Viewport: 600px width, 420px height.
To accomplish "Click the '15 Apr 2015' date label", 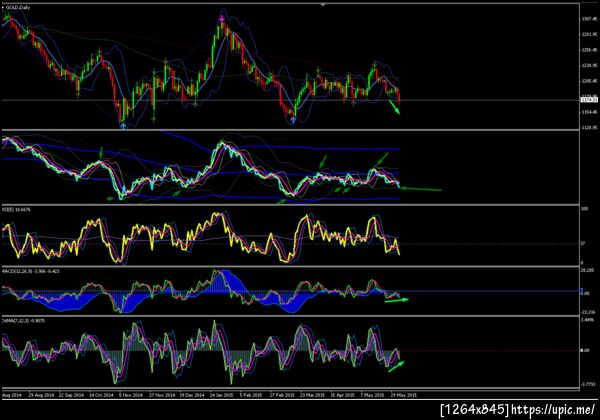I will click(x=343, y=395).
